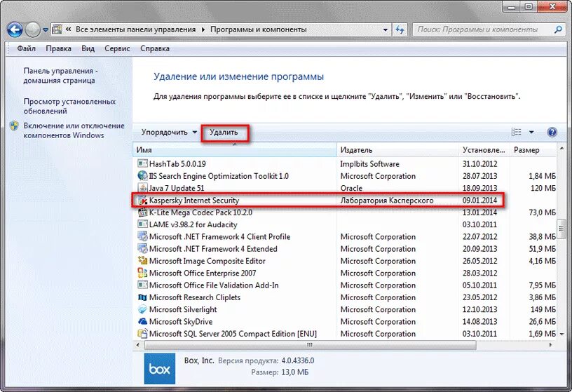
Task: Select the Microsoft SkyDrive icon
Action: point(142,321)
